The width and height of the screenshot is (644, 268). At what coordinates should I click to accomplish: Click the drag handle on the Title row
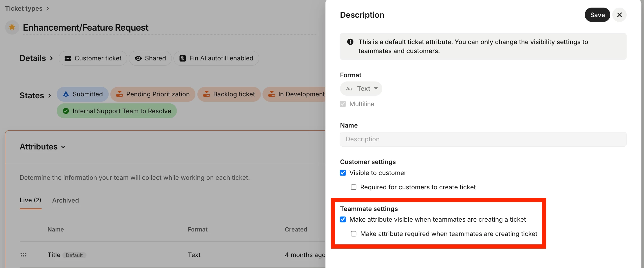coord(24,255)
